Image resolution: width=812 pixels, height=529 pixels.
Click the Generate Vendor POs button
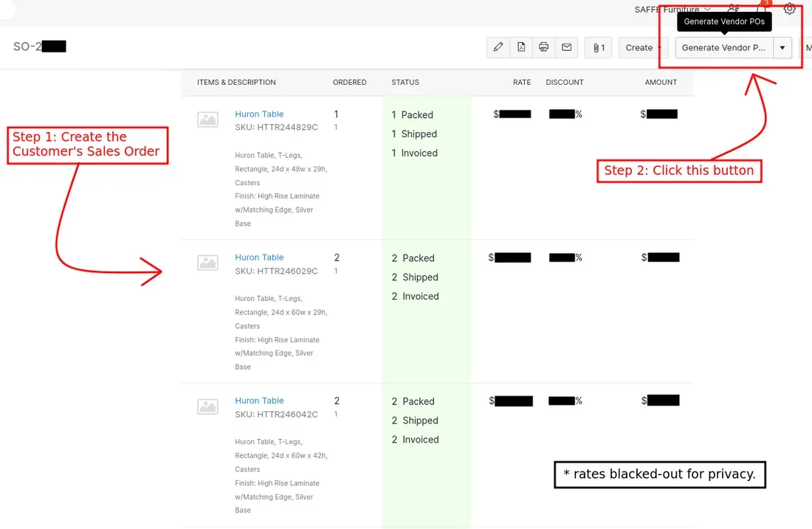(723, 48)
